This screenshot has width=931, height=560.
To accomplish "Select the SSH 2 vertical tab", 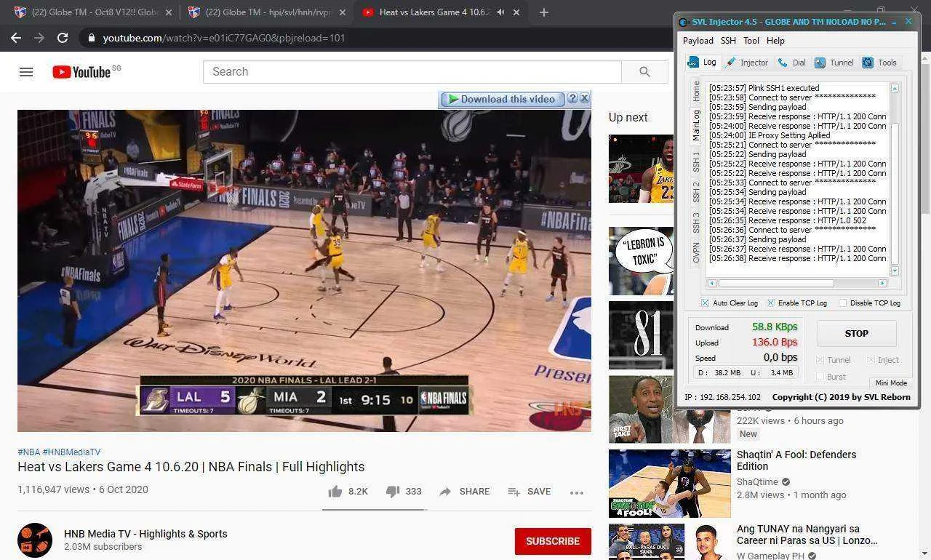I will tap(696, 193).
